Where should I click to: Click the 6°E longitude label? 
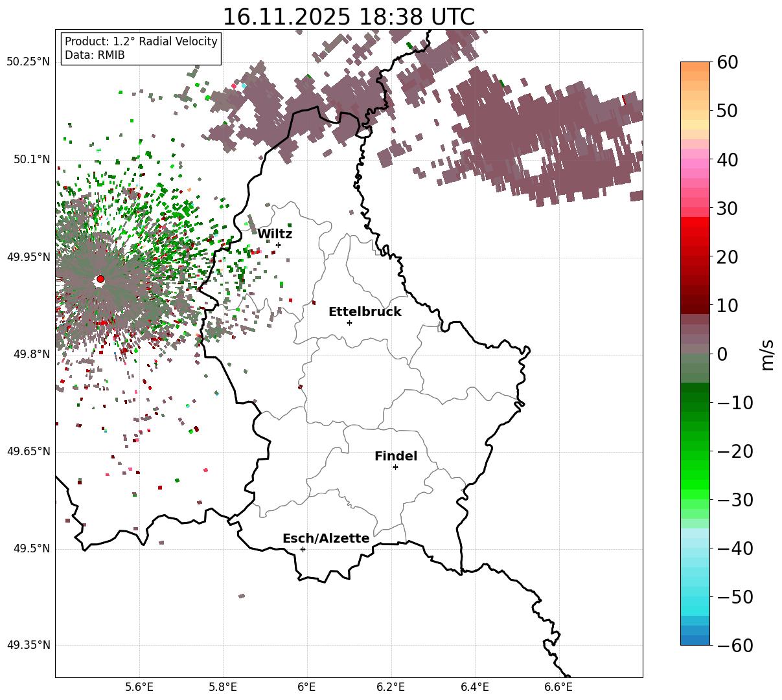click(307, 686)
